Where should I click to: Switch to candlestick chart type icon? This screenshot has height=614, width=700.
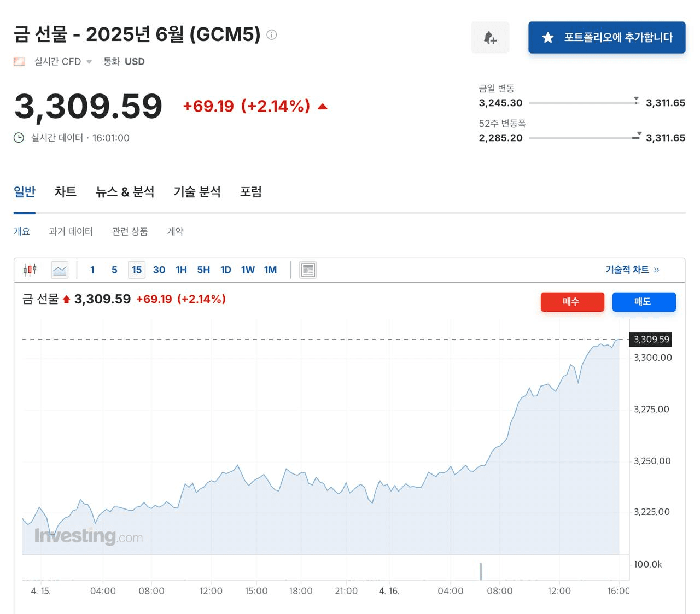click(30, 270)
